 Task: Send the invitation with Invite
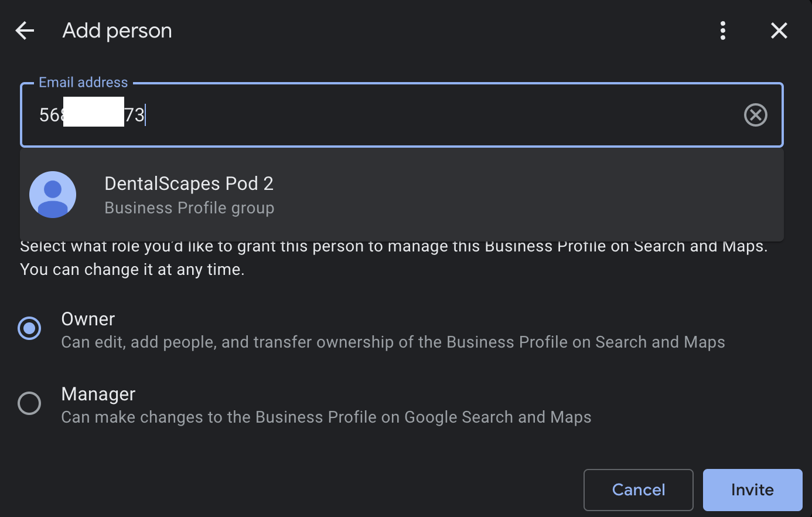[752, 490]
